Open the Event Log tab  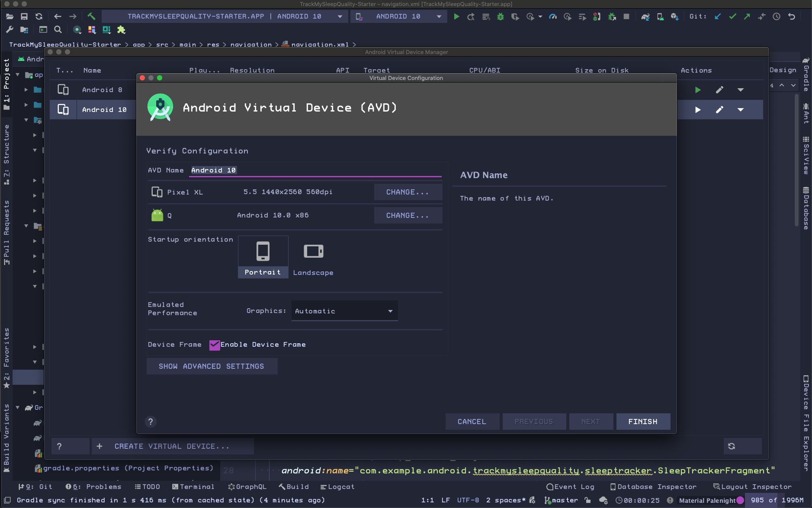(570, 487)
